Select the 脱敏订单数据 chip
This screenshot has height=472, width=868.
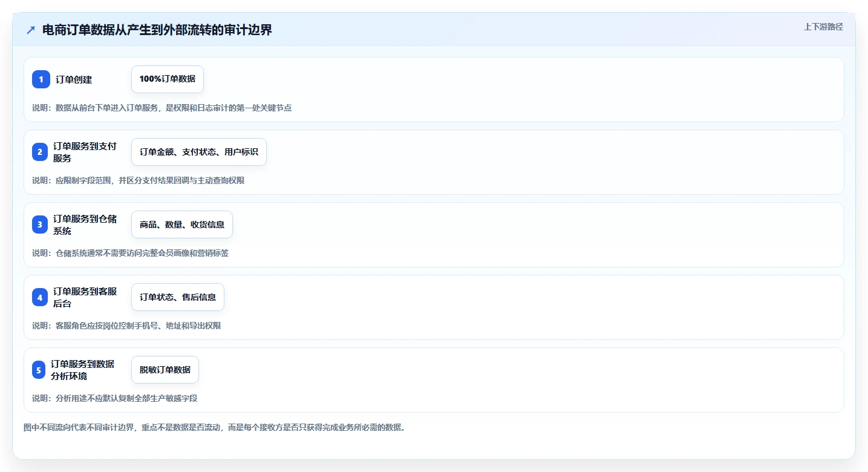165,370
